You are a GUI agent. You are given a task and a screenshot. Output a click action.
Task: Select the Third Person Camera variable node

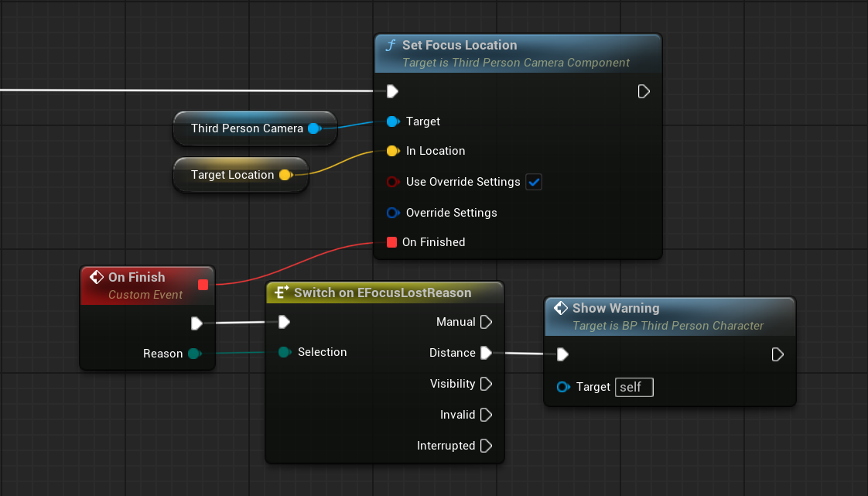point(246,128)
